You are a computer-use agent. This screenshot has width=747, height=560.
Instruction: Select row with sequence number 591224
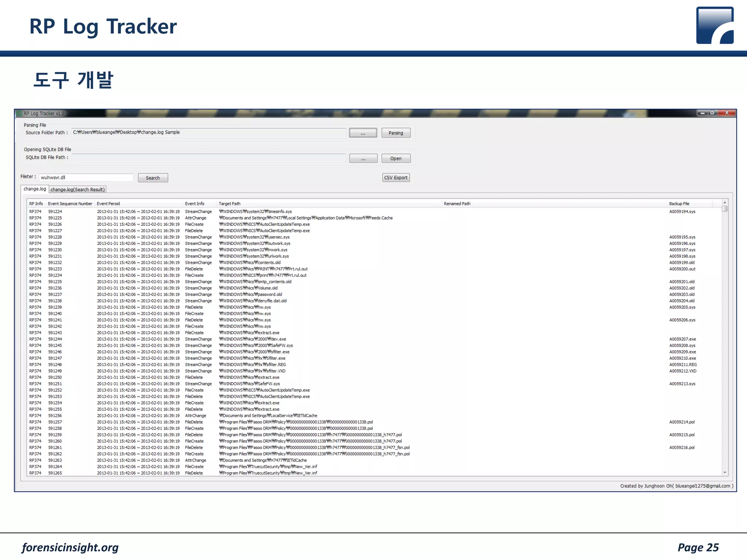(x=374, y=211)
